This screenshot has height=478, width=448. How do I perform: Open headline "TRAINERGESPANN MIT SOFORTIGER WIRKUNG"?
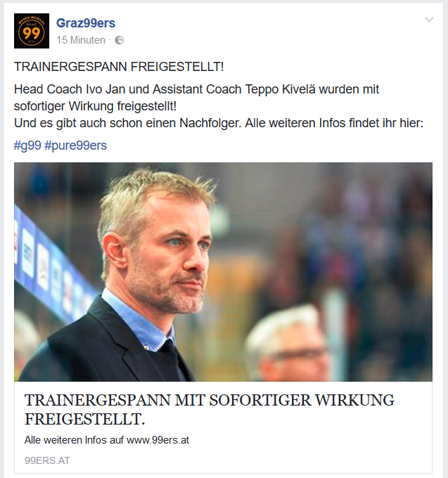(209, 400)
